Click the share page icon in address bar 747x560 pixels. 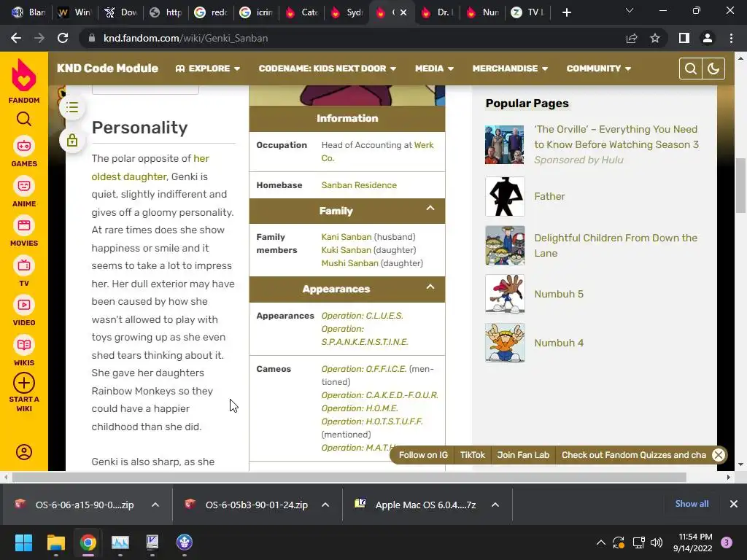[632, 38]
